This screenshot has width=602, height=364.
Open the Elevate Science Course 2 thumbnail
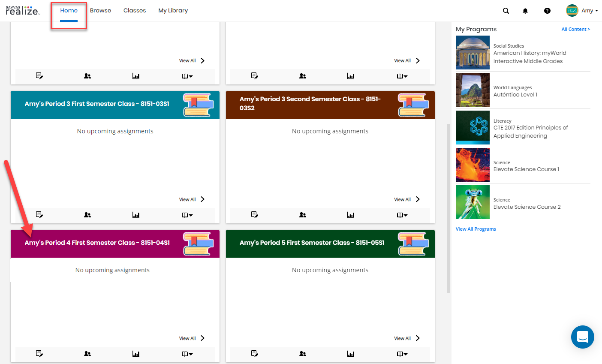click(x=473, y=202)
